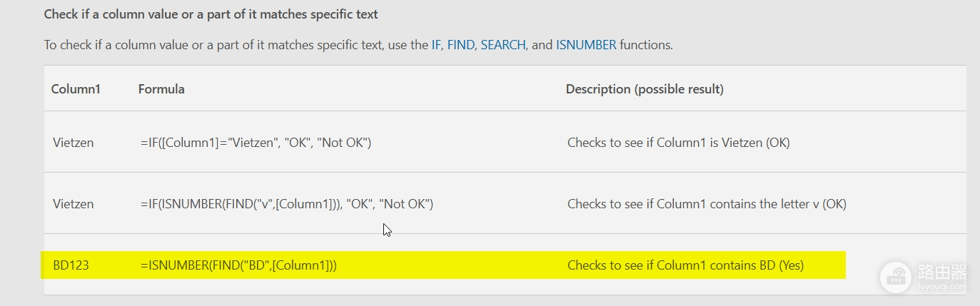Click the second Vietzen cell in Column1
Screen dimensions: 980x306
point(73,204)
